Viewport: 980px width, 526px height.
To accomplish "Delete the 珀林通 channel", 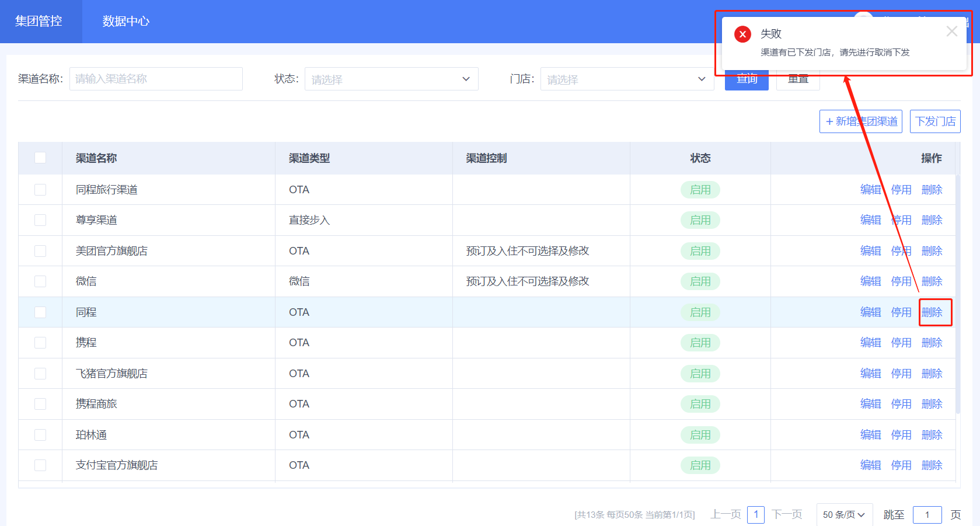I will (x=932, y=435).
